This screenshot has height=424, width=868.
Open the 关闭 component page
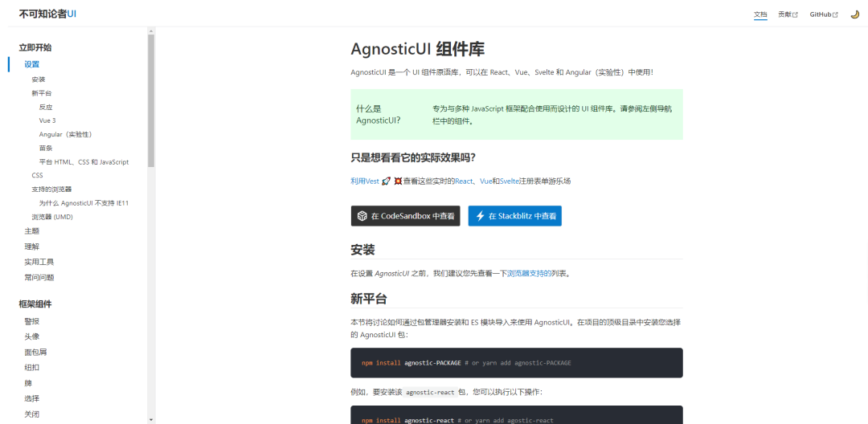[x=32, y=414]
